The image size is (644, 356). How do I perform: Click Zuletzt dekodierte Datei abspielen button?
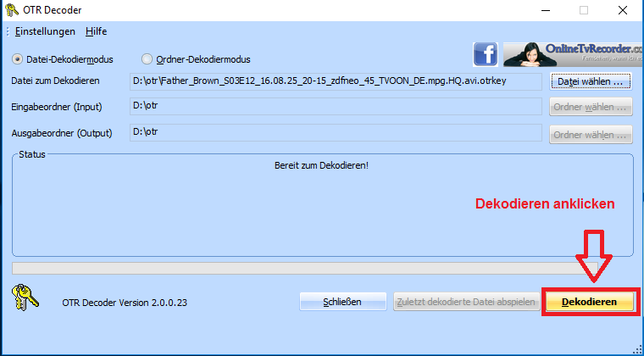464,302
